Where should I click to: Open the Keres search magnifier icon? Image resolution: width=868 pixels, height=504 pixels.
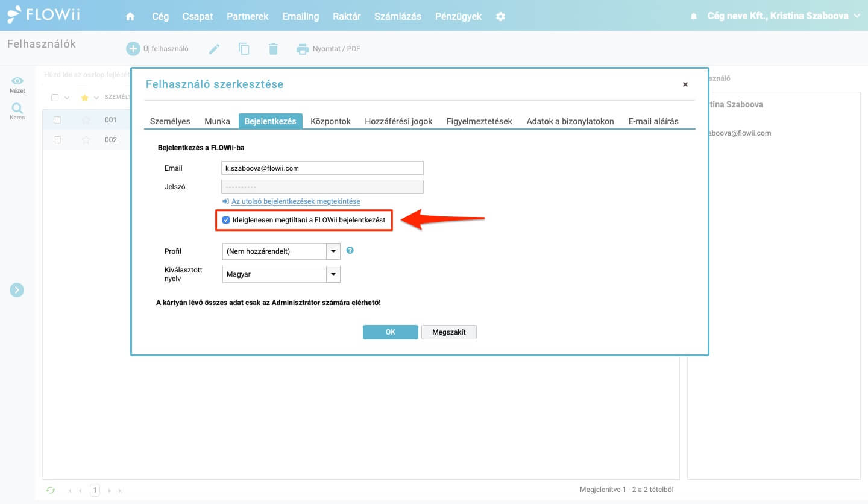pyautogui.click(x=17, y=108)
